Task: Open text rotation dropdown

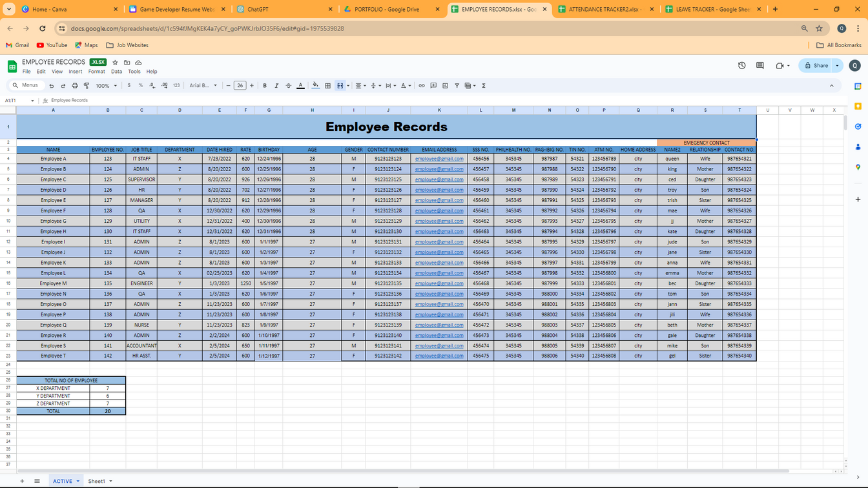Action: tap(406, 86)
